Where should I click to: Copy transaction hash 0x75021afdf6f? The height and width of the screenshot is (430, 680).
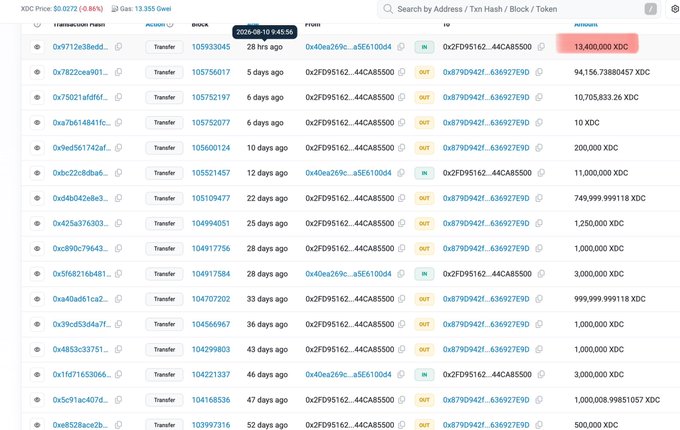pos(118,98)
